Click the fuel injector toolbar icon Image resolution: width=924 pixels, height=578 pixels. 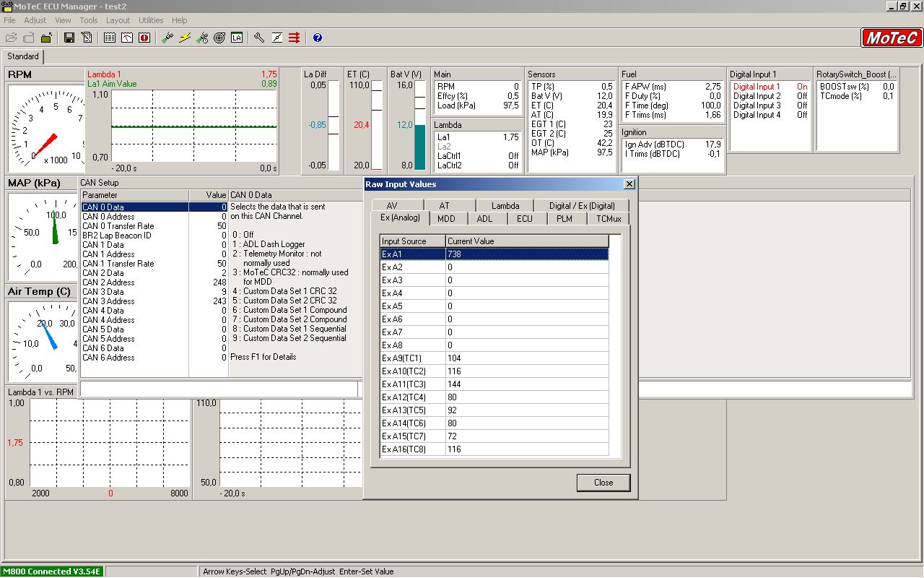[167, 38]
